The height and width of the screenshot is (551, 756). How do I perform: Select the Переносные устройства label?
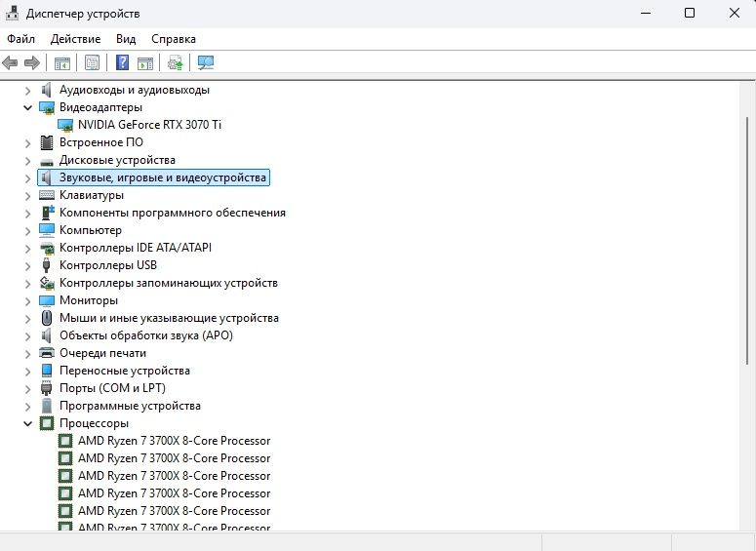click(125, 371)
